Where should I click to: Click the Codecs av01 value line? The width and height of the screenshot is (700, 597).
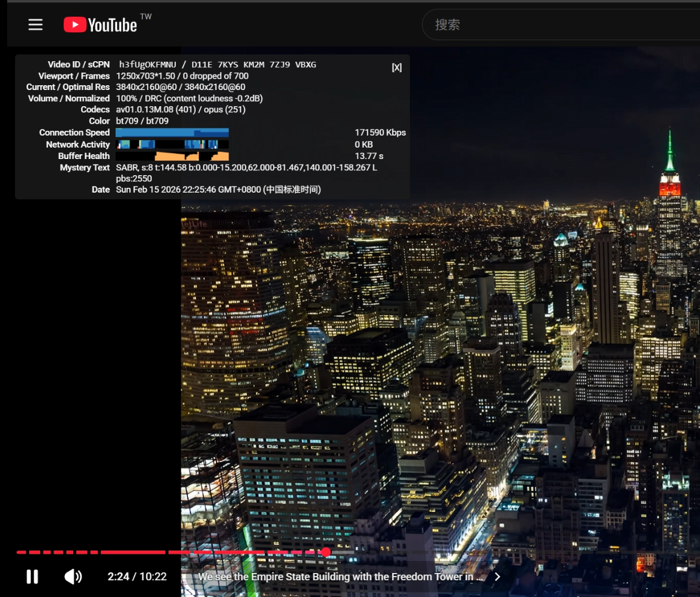pyautogui.click(x=180, y=110)
